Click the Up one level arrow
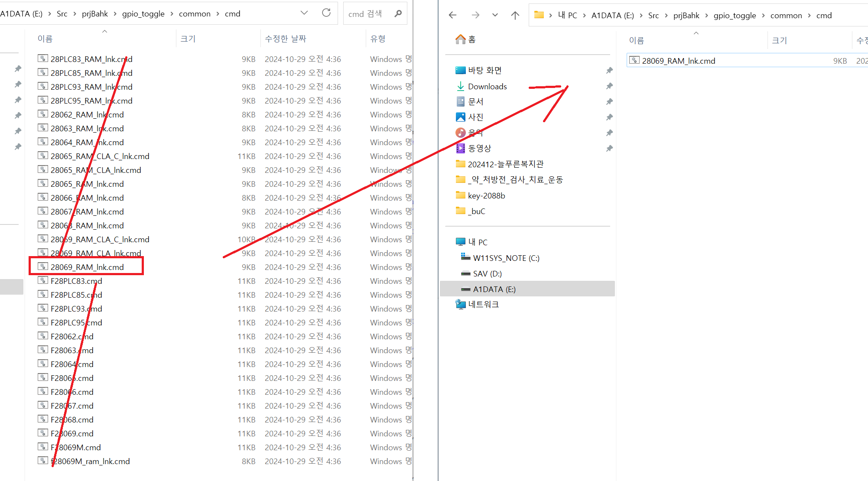 pyautogui.click(x=515, y=15)
